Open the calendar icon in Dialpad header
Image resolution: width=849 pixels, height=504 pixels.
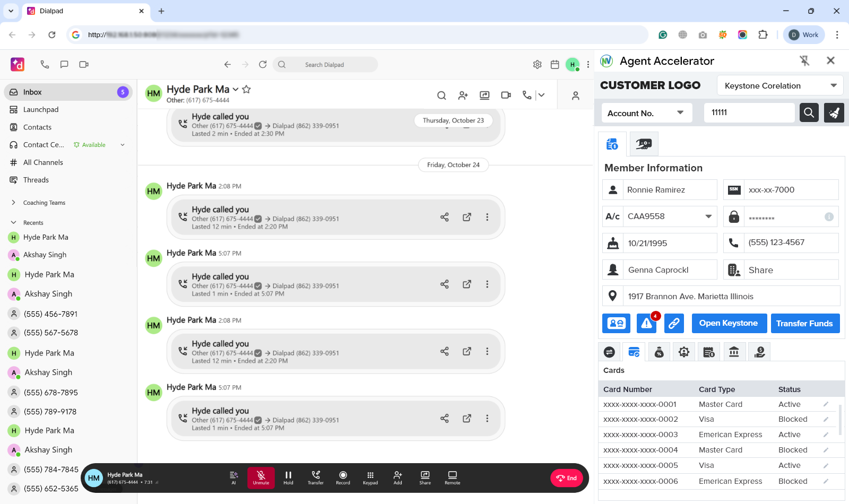click(555, 65)
